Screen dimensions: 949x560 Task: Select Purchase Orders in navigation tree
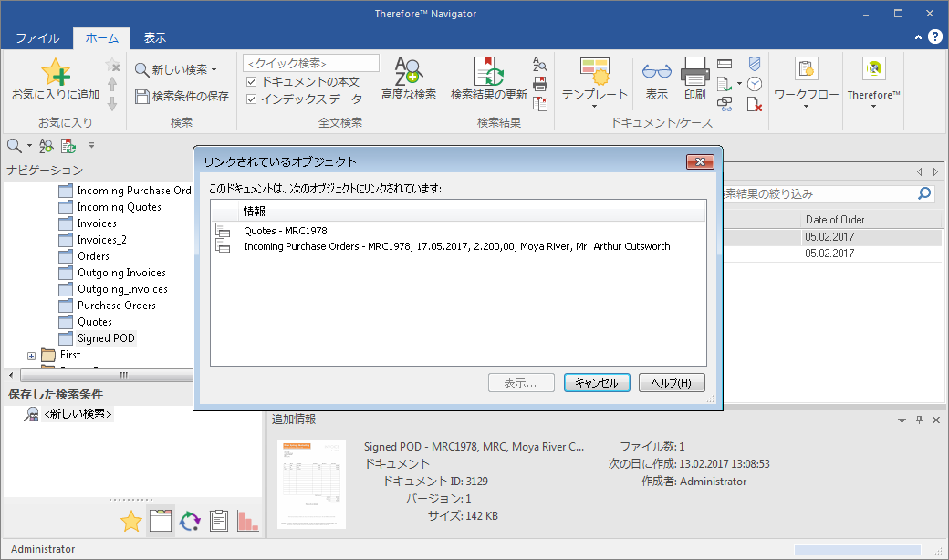(117, 306)
